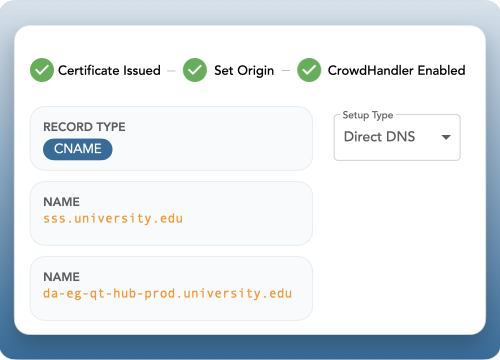Viewport: 500px width, 360px height.
Task: Click the Setup Type field label
Action: [368, 115]
